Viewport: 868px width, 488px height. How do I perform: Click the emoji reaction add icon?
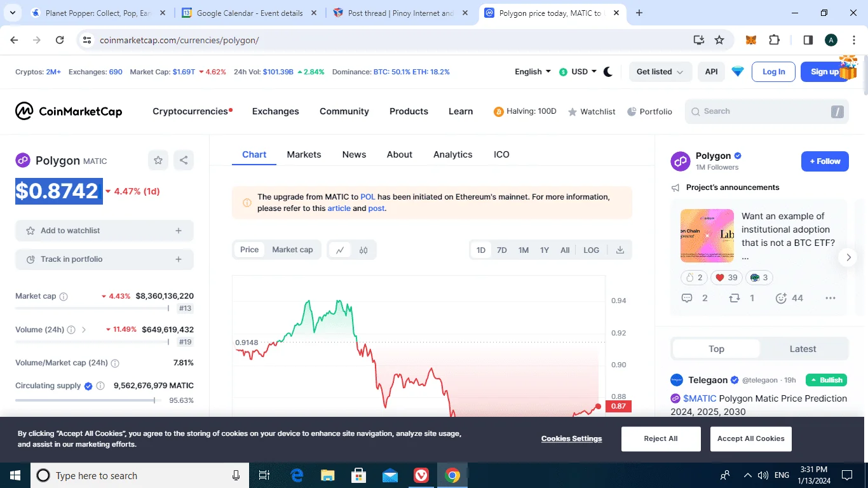point(782,298)
